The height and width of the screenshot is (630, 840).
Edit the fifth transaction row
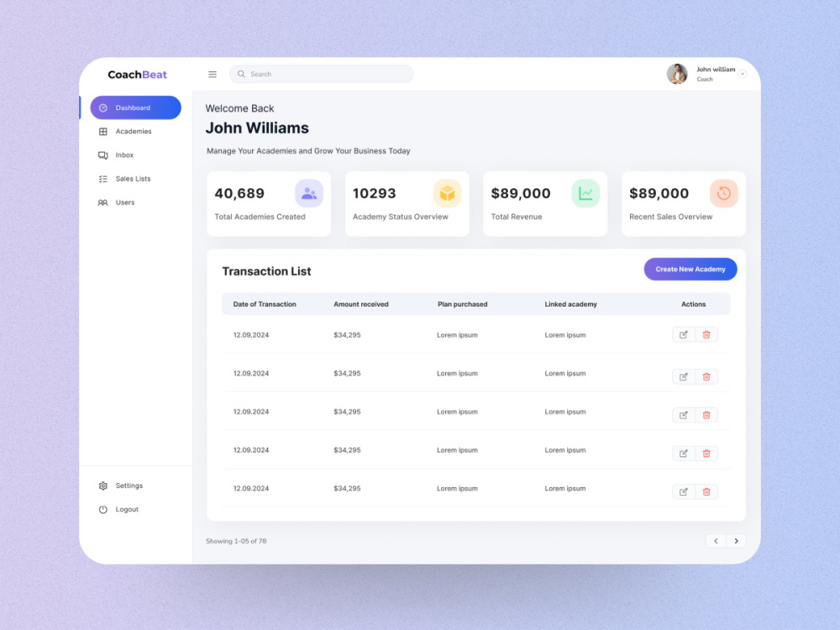point(684,491)
